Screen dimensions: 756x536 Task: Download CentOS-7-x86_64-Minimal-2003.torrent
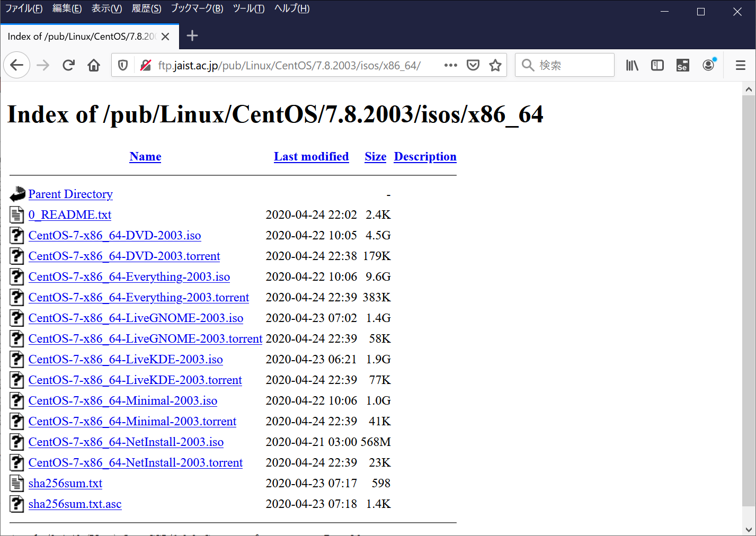pos(132,421)
